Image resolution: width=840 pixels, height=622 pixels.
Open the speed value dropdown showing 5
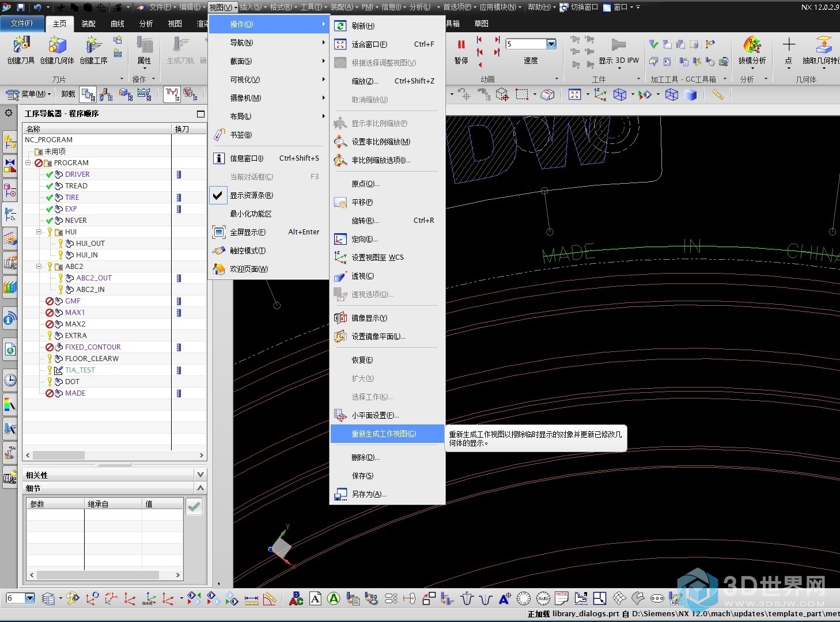click(x=551, y=44)
